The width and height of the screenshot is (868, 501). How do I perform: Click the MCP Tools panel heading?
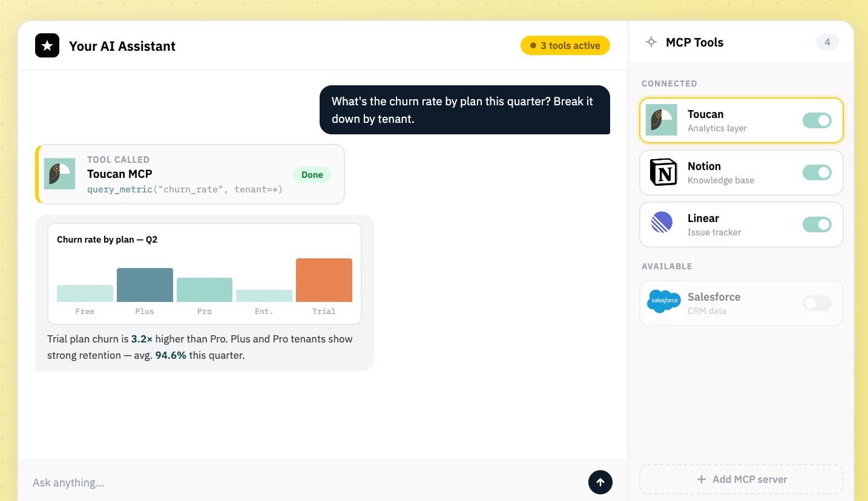click(x=695, y=42)
